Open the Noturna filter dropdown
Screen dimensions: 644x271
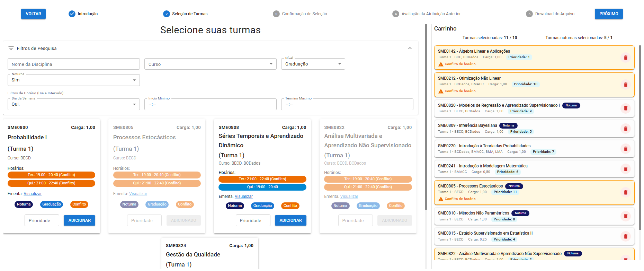click(x=73, y=80)
